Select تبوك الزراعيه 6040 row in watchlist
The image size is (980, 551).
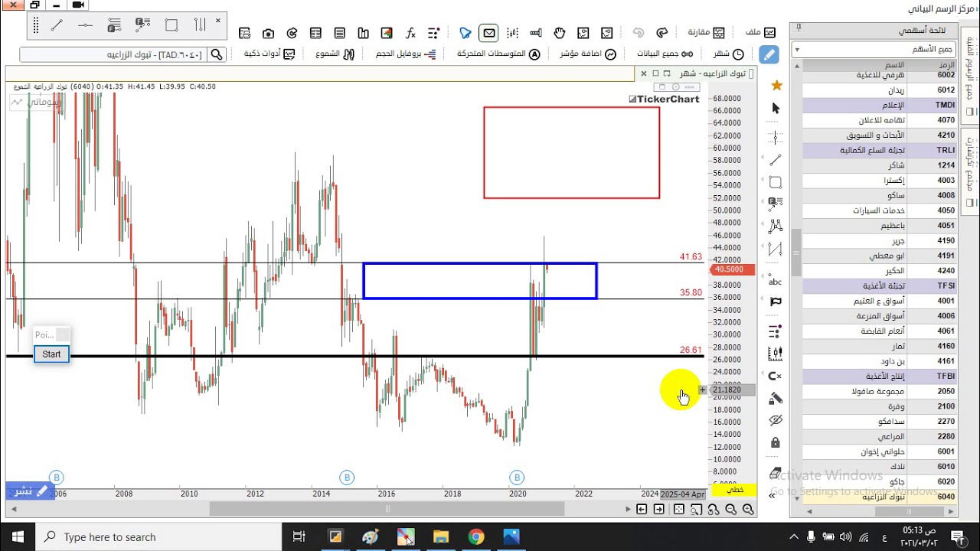click(879, 497)
